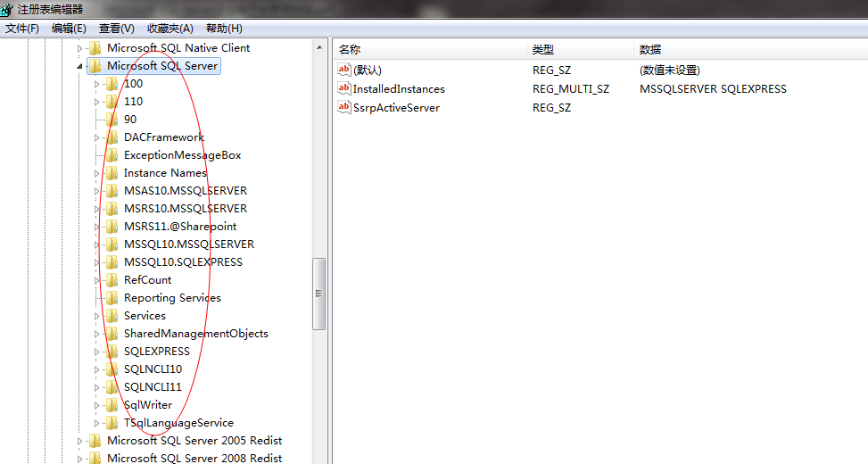Click the SsrpActiveServer string value icon
The image size is (868, 464).
[344, 107]
